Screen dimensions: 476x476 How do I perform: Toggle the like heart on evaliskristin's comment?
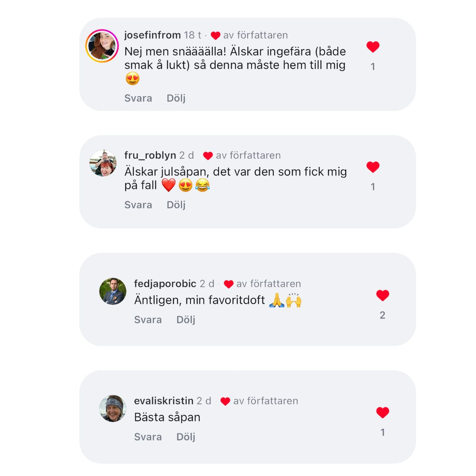382,413
